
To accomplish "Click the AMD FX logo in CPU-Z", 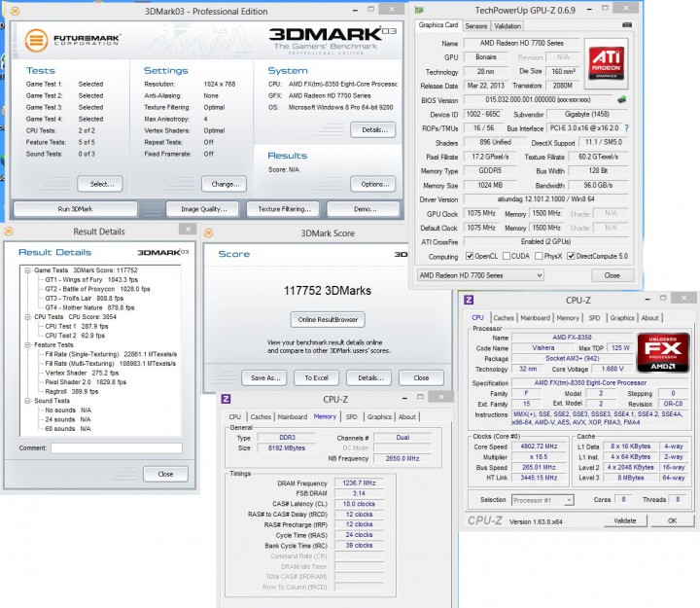I will point(662,352).
